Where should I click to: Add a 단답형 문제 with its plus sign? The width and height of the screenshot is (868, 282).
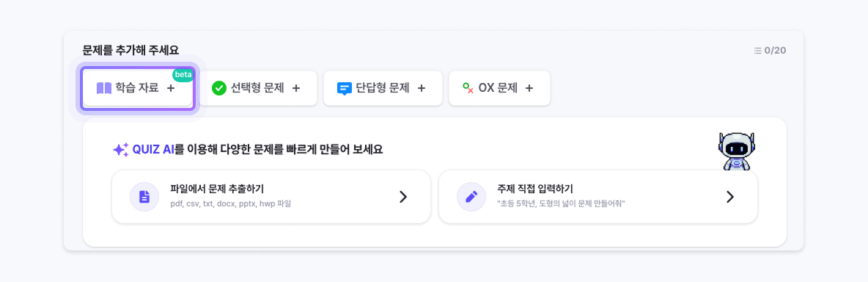pyautogui.click(x=421, y=88)
